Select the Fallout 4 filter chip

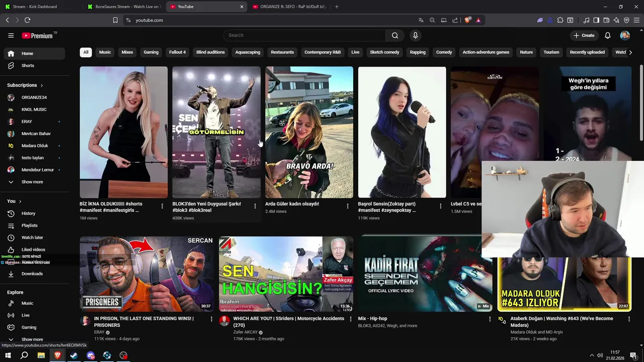click(x=177, y=52)
